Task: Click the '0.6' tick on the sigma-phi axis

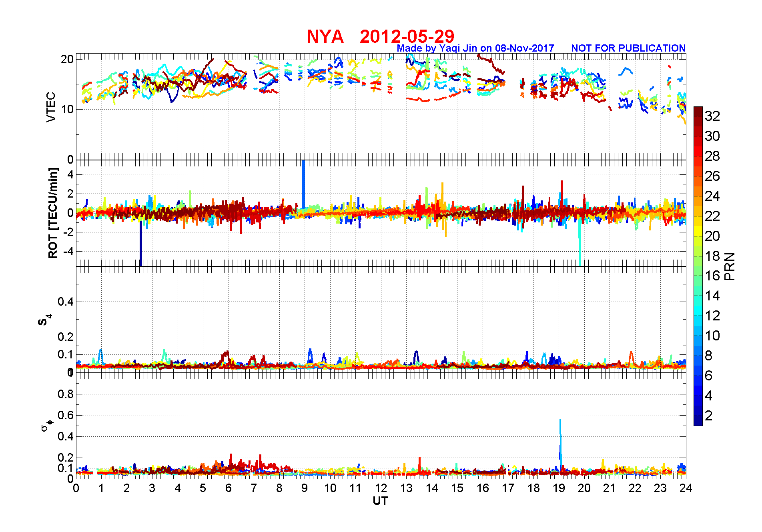Action: coord(66,415)
